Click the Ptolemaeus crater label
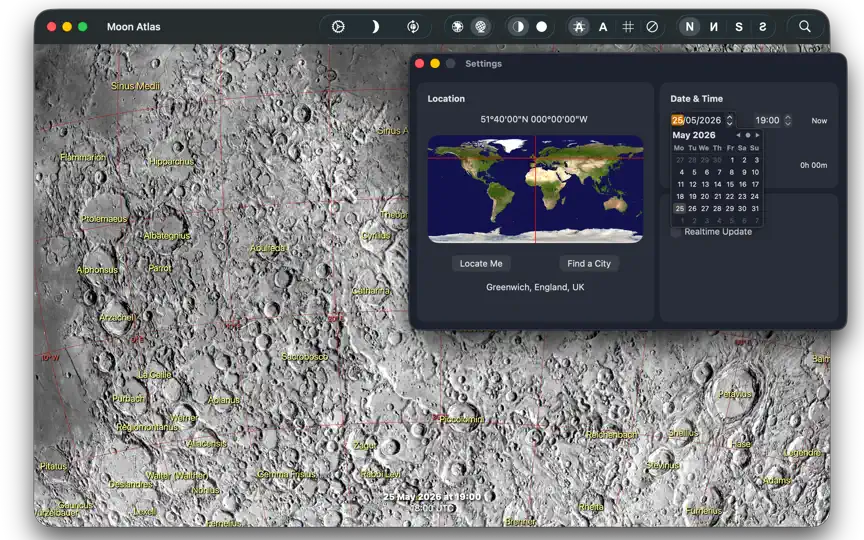 tap(104, 219)
